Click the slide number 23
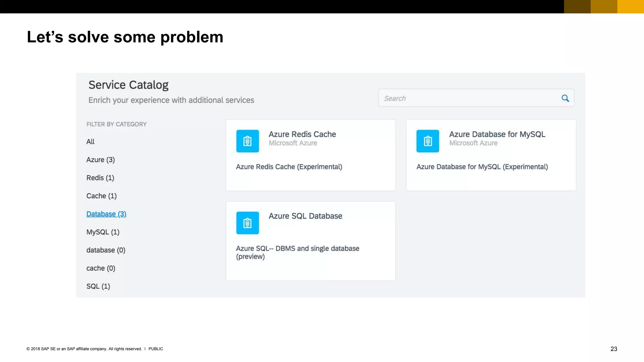 [x=614, y=349]
